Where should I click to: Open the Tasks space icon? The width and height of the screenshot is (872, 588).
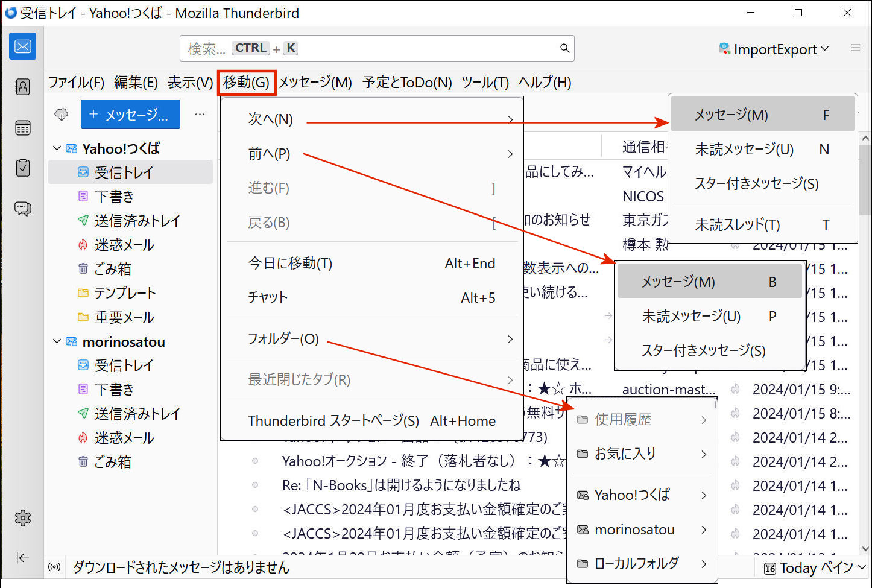pyautogui.click(x=22, y=168)
